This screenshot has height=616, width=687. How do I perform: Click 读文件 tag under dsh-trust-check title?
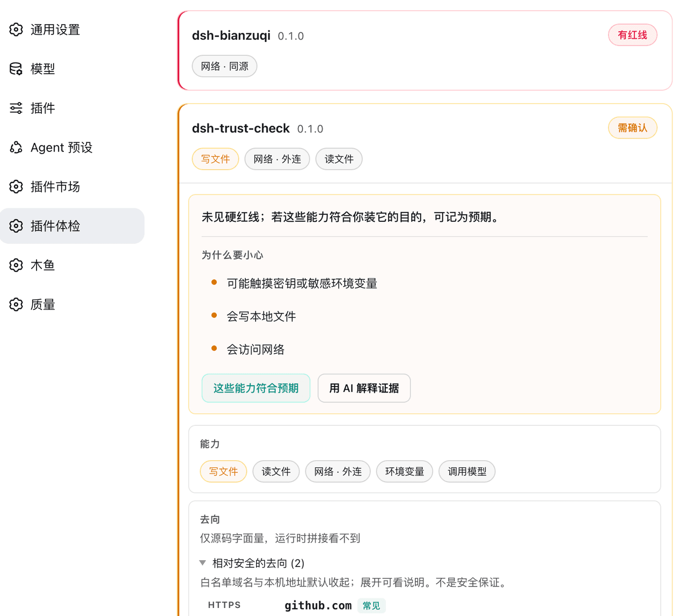[339, 159]
